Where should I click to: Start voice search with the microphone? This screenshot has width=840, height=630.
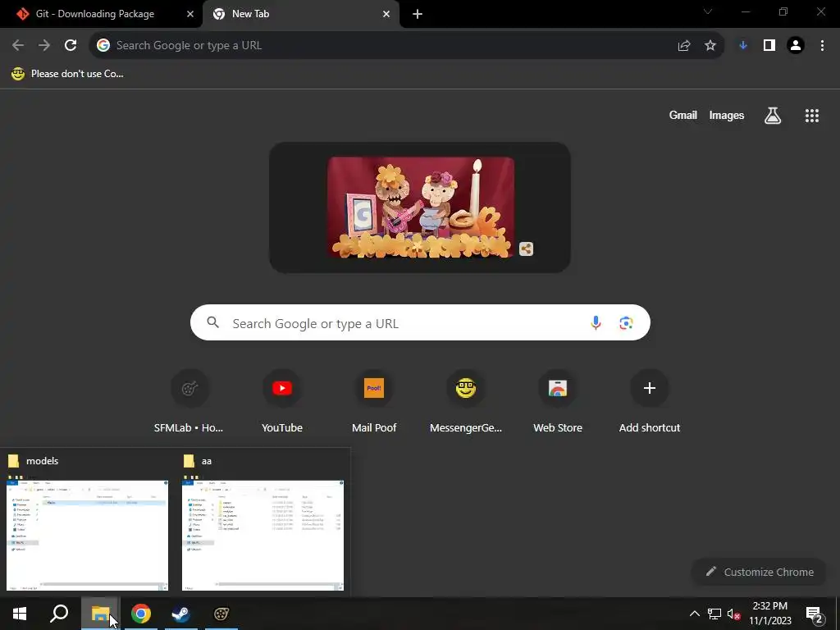596,323
